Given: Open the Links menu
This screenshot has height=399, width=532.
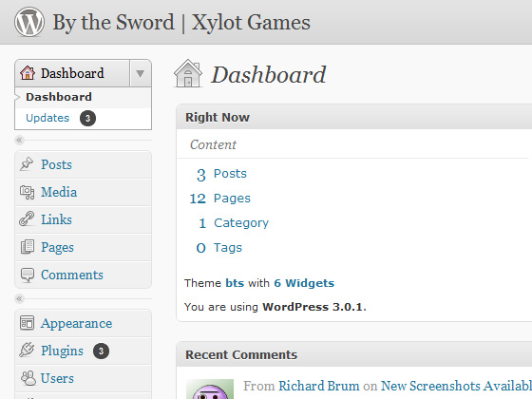Looking at the screenshot, I should point(84,219).
